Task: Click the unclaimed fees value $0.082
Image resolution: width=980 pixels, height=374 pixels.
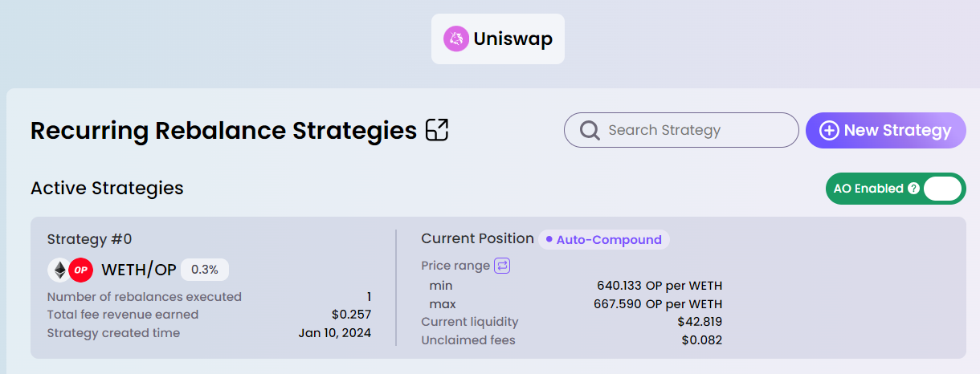Action: 701,340
